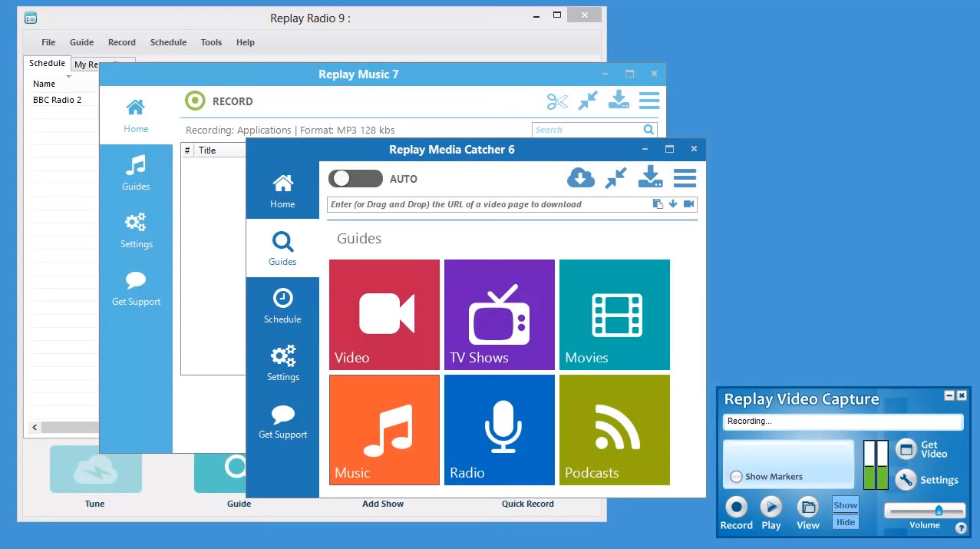Screen dimensions: 980x549
Task: Select Guides in Replay Media Catcher sidebar
Action: 282,248
